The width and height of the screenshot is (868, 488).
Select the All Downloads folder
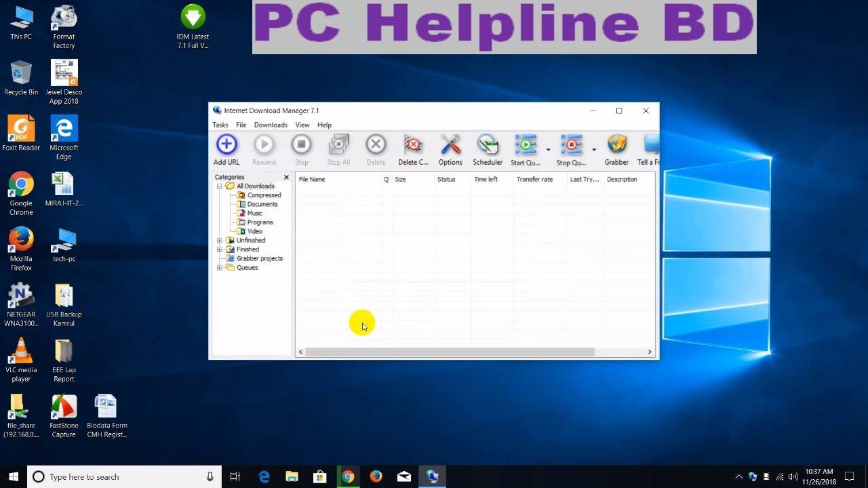tap(256, 186)
